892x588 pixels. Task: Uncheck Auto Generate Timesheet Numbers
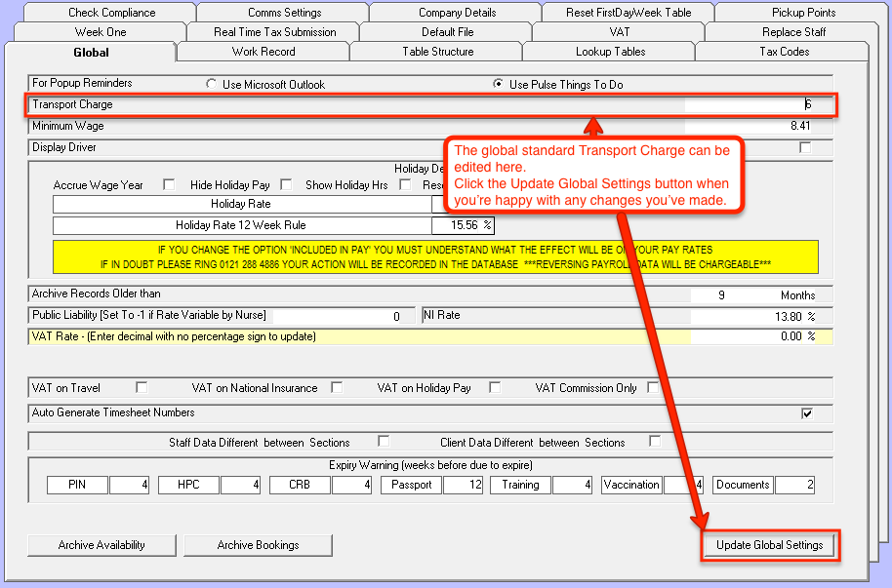tap(807, 413)
